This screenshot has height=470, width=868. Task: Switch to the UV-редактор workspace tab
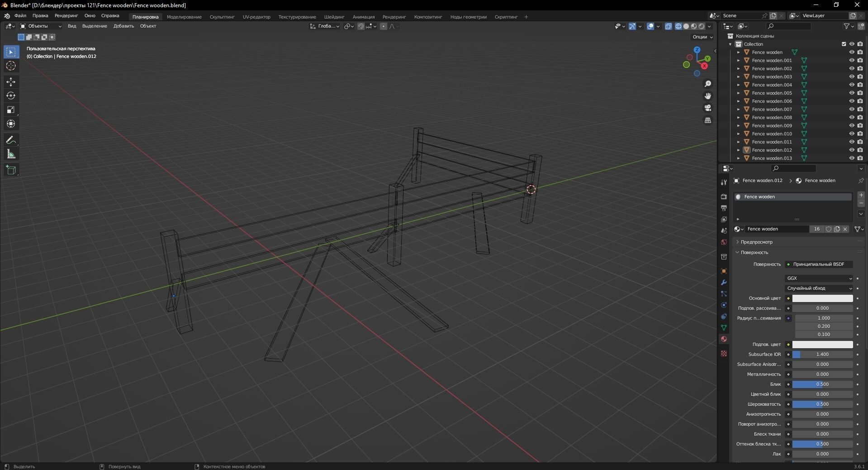pyautogui.click(x=256, y=17)
